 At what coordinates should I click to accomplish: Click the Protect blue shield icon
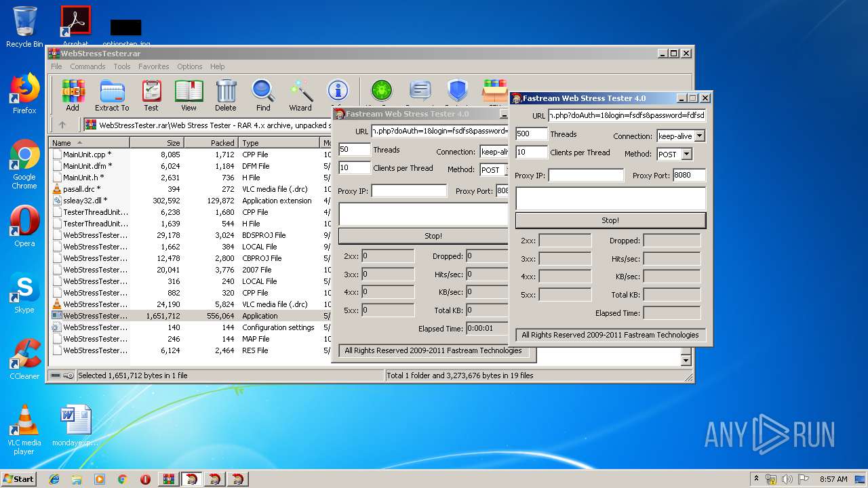tap(458, 91)
